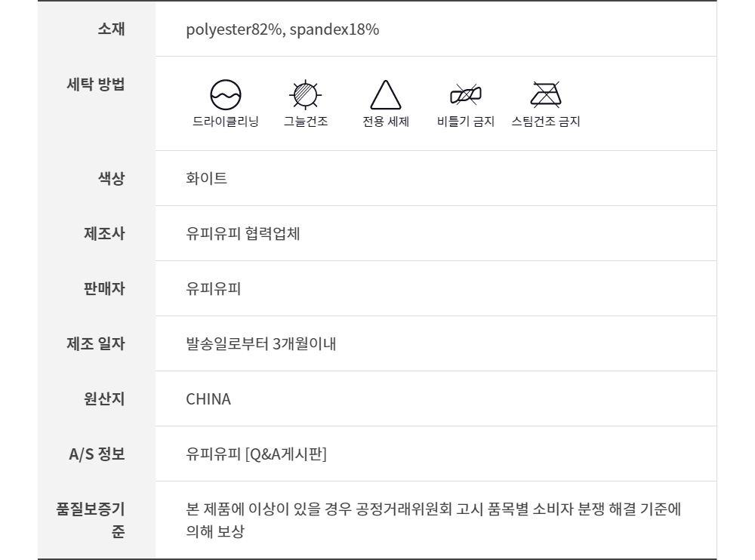Click the 비틀기 금지 caption text
The height and width of the screenshot is (560, 755).
tap(466, 122)
